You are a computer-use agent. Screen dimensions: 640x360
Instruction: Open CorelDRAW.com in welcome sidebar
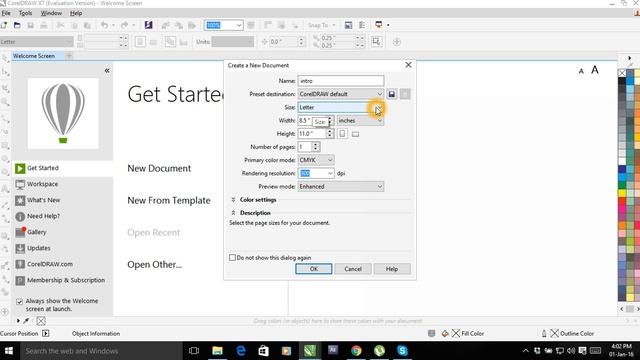point(62,264)
